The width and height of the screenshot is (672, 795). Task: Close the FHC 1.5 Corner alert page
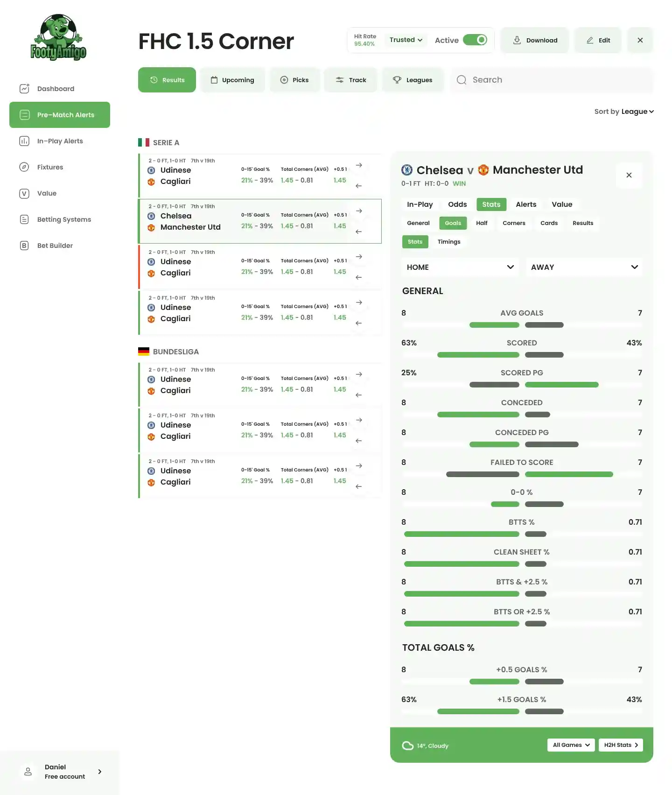(640, 40)
